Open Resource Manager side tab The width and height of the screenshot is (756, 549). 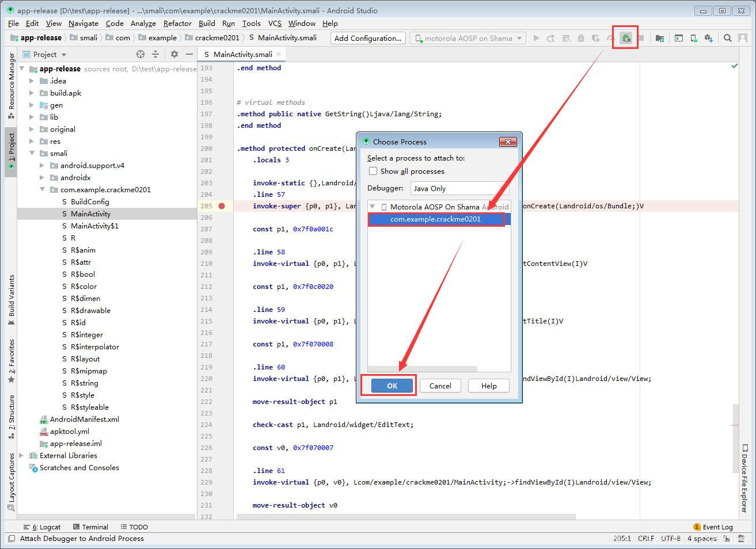[11, 85]
